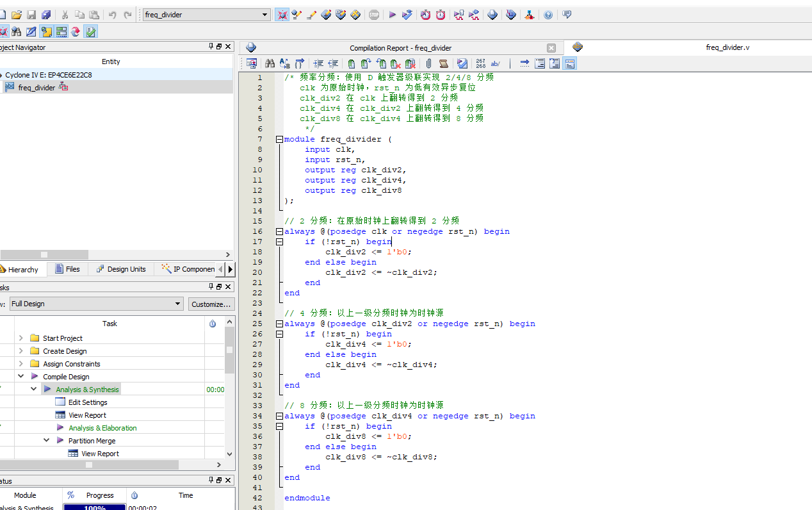Collapse the Partition Merge task
Image resolution: width=812 pixels, height=510 pixels.
[x=46, y=441]
